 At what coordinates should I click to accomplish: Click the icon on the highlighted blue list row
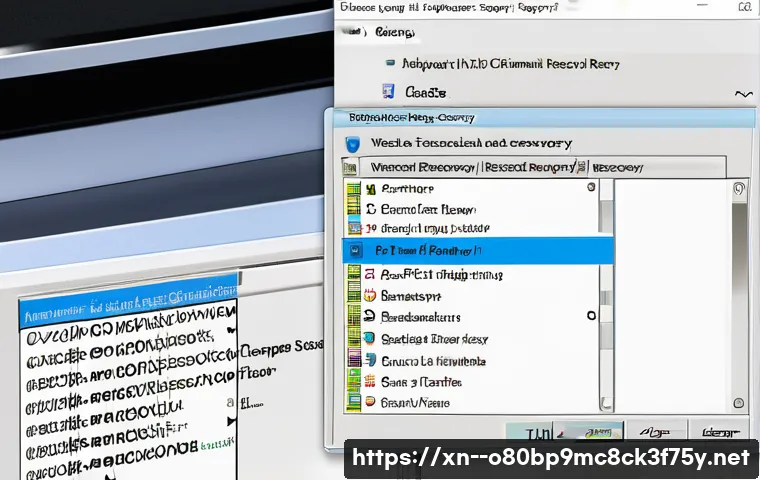point(355,251)
